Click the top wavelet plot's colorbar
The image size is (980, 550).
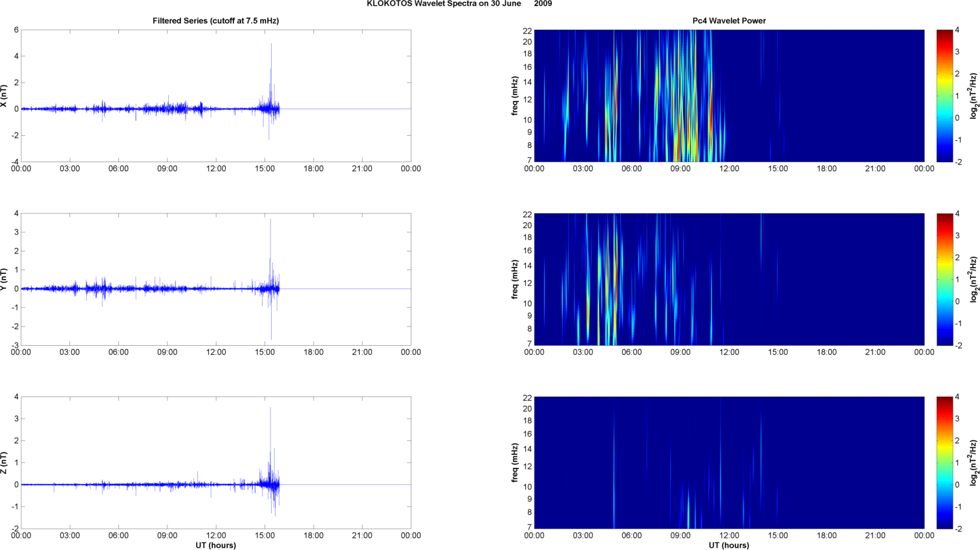tap(944, 96)
